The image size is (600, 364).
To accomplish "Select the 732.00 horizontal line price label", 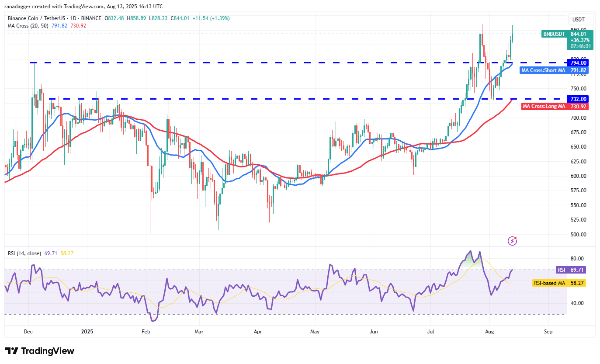I will click(x=578, y=99).
